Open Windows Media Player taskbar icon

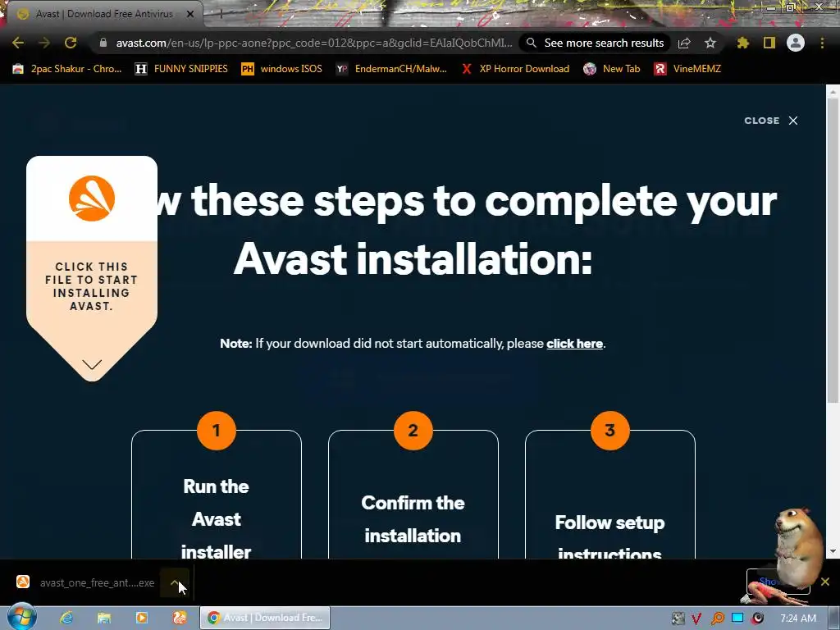pos(141,618)
